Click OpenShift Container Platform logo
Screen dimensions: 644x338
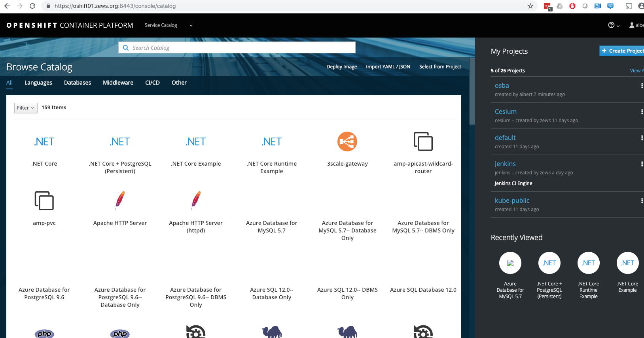(70, 25)
